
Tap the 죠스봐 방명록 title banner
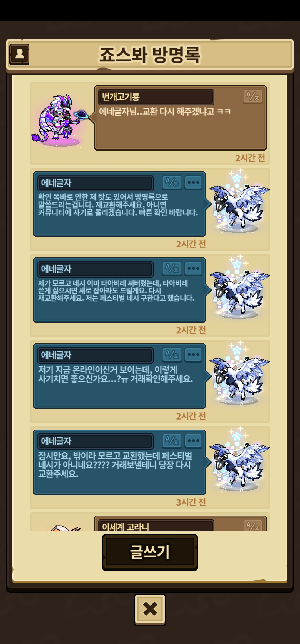pos(150,55)
